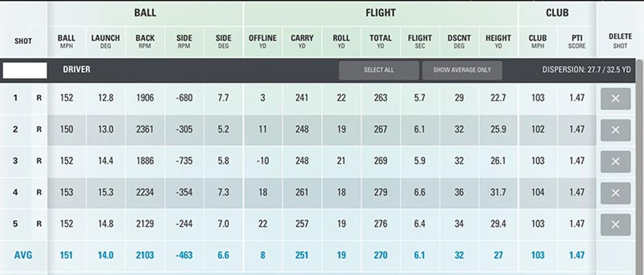Select the CARRY YD column header

303,40
